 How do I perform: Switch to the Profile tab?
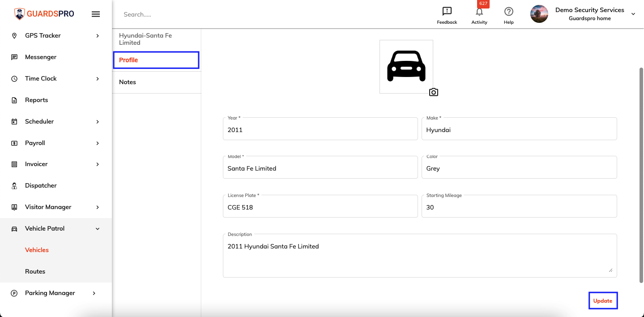[x=156, y=60]
